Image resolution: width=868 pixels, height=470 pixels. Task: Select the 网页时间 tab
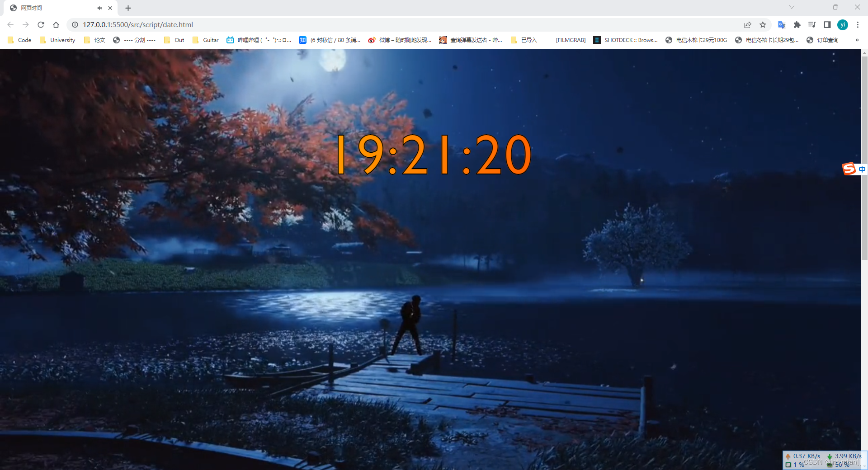[x=61, y=8]
